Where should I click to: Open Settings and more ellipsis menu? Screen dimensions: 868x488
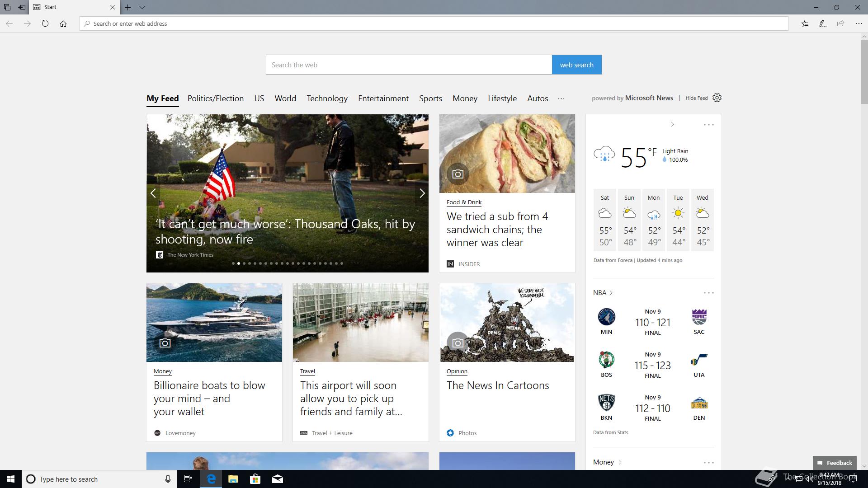point(859,23)
